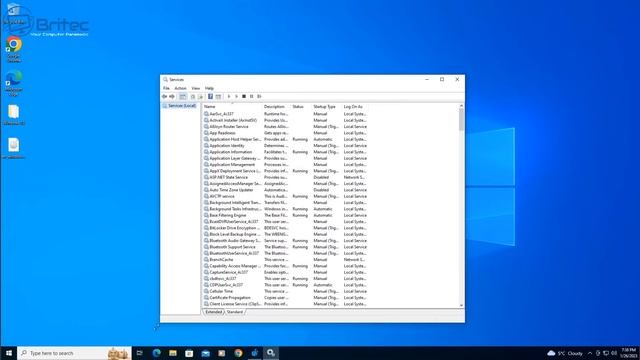Select Application Host Helper Service row
The height and width of the screenshot is (360, 640).
click(x=285, y=139)
